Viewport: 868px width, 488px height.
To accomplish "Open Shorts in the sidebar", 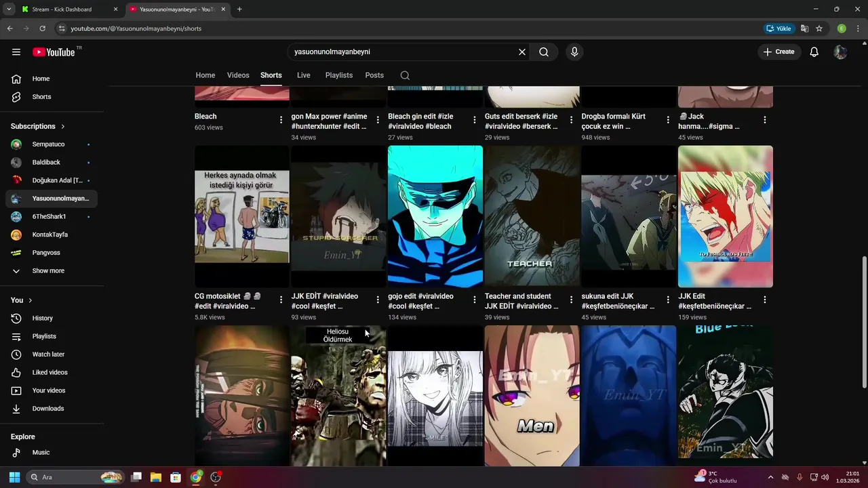I will (52, 97).
